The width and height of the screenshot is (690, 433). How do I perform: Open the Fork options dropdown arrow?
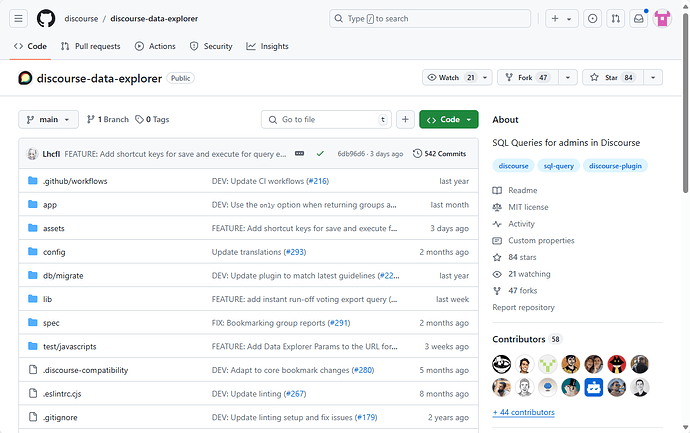tap(568, 77)
